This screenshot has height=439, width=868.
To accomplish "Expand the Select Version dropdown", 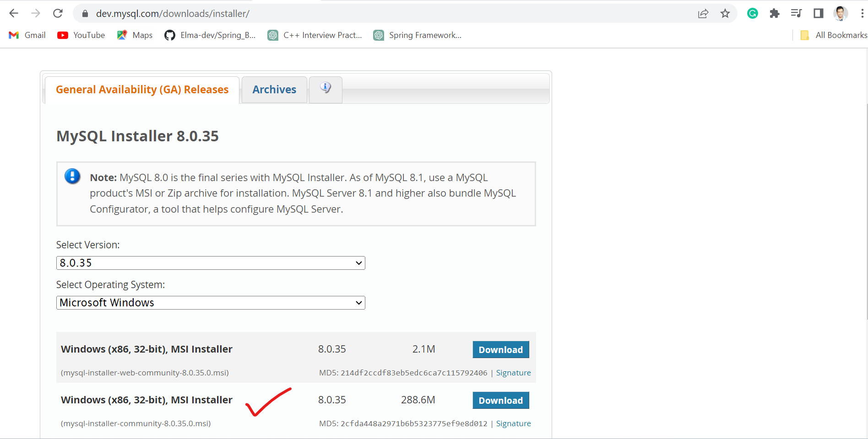I will (x=211, y=263).
